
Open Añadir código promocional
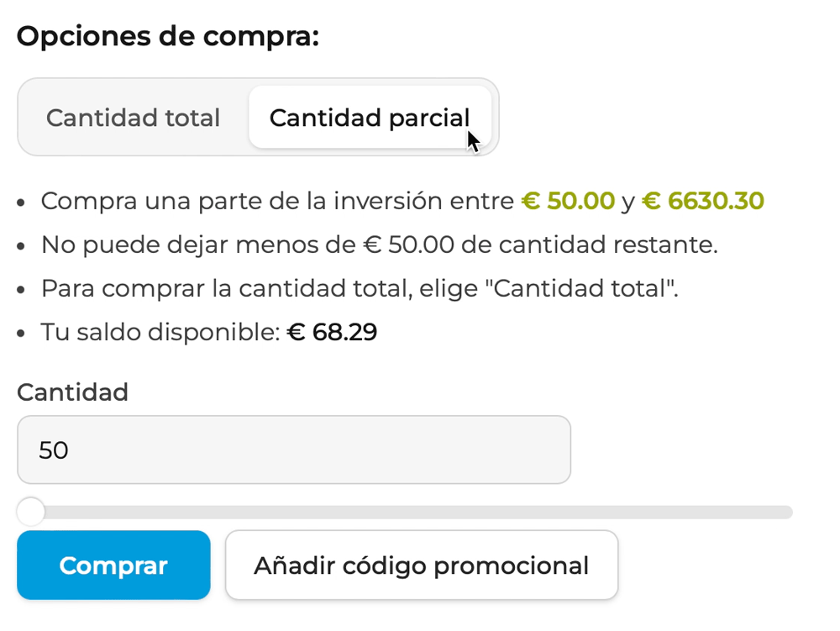(x=422, y=565)
